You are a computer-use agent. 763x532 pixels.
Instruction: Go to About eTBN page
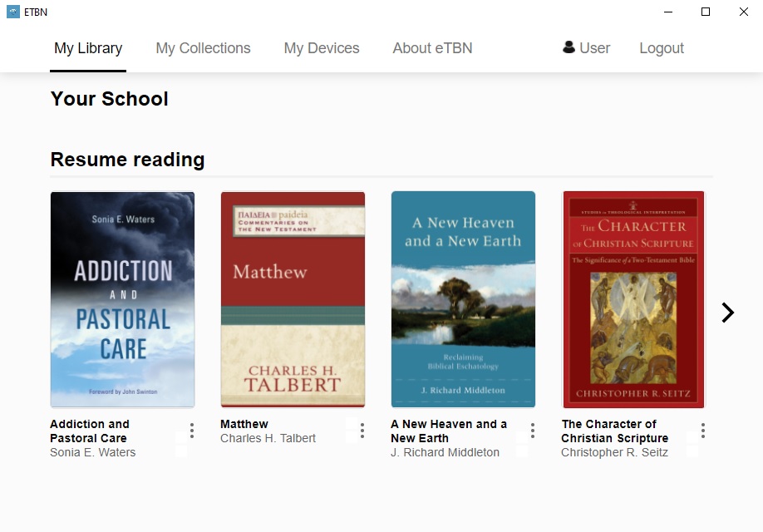click(432, 48)
